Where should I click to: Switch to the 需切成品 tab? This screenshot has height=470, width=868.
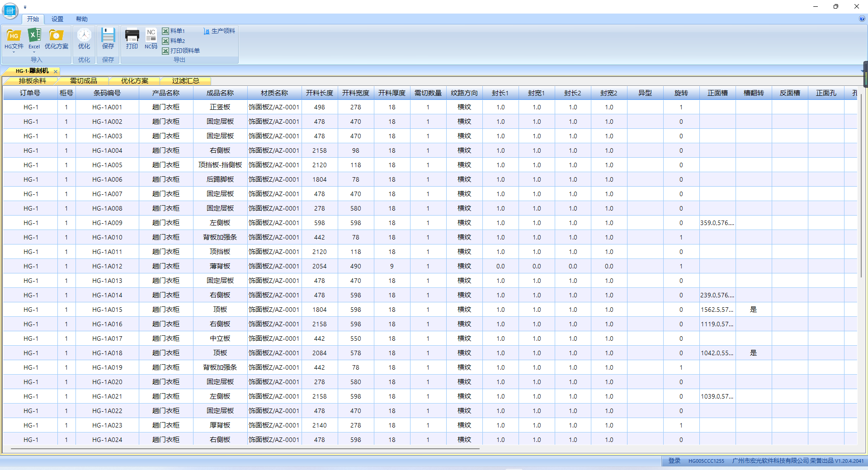(84, 81)
